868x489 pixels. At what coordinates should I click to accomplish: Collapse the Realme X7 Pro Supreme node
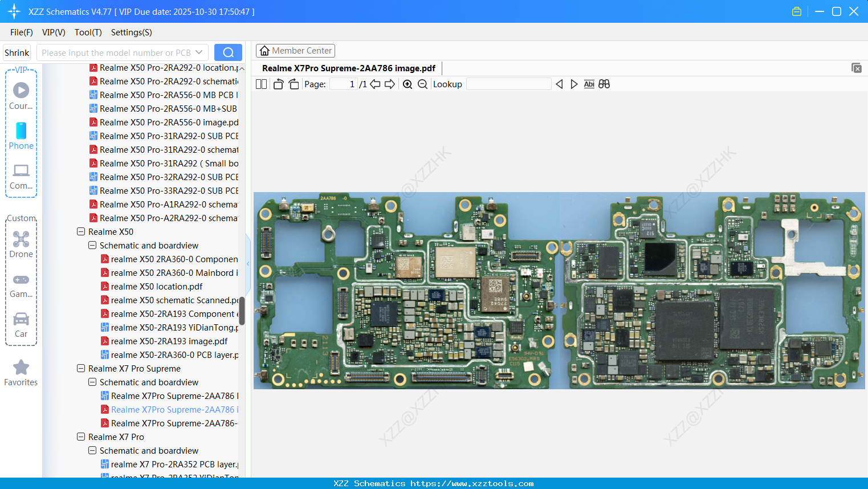point(81,369)
